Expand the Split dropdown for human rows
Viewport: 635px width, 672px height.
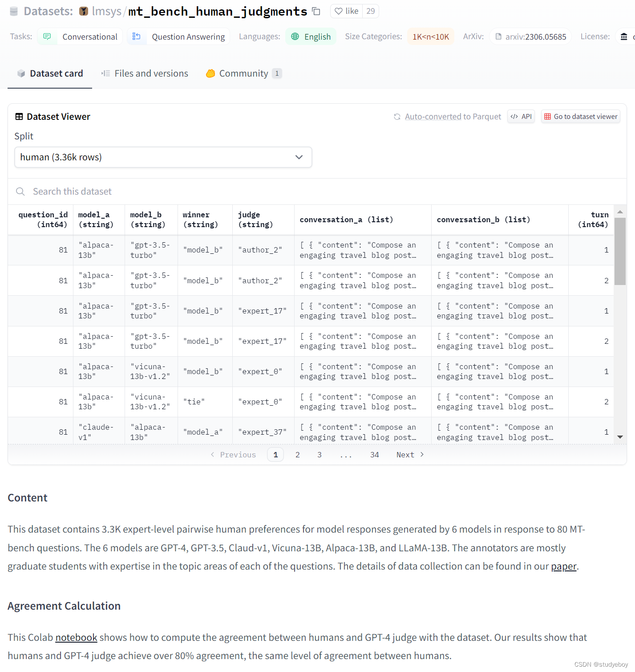coord(163,157)
